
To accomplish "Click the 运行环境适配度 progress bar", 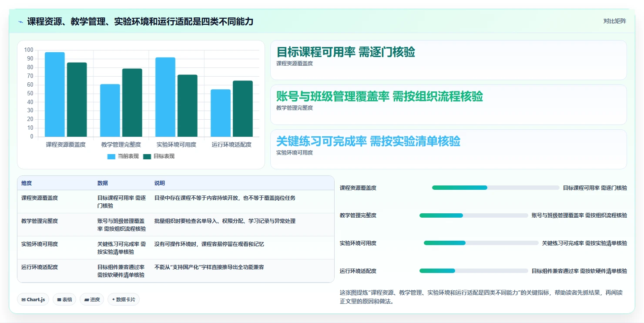I will point(474,271).
